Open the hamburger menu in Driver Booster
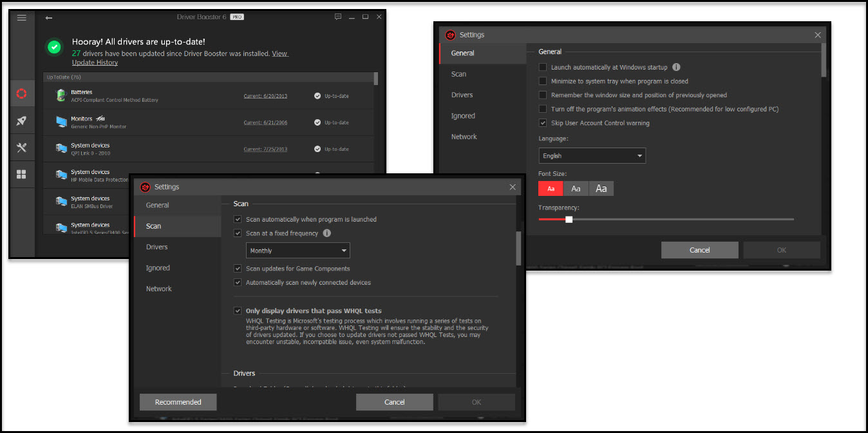The height and width of the screenshot is (433, 868). (x=22, y=17)
